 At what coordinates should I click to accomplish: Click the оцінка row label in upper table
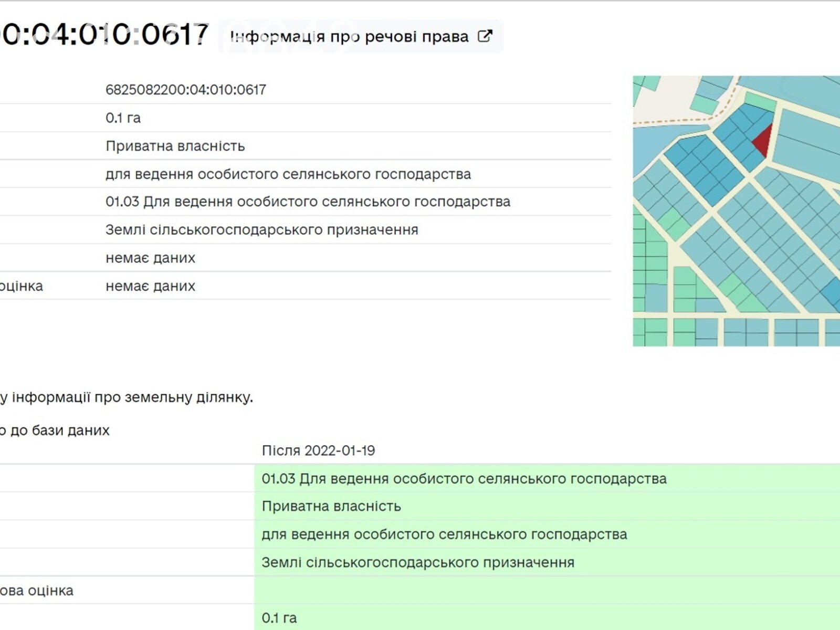coord(22,286)
